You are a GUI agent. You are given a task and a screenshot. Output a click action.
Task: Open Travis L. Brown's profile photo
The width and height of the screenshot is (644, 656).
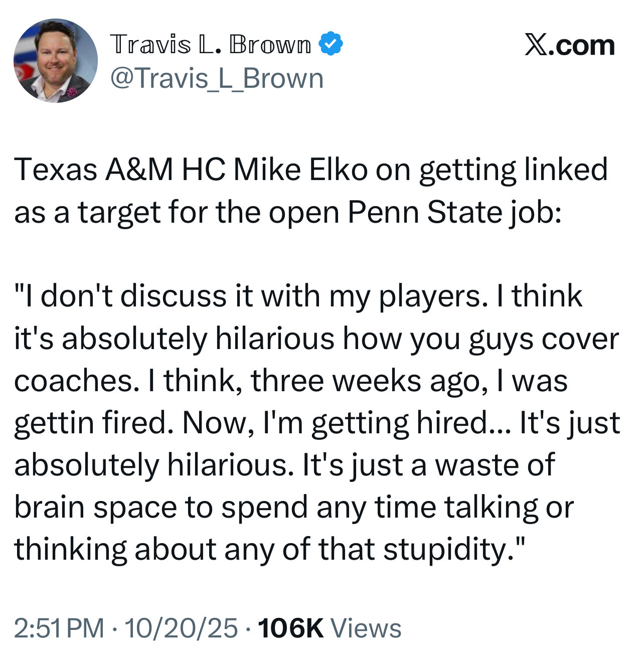point(55,61)
